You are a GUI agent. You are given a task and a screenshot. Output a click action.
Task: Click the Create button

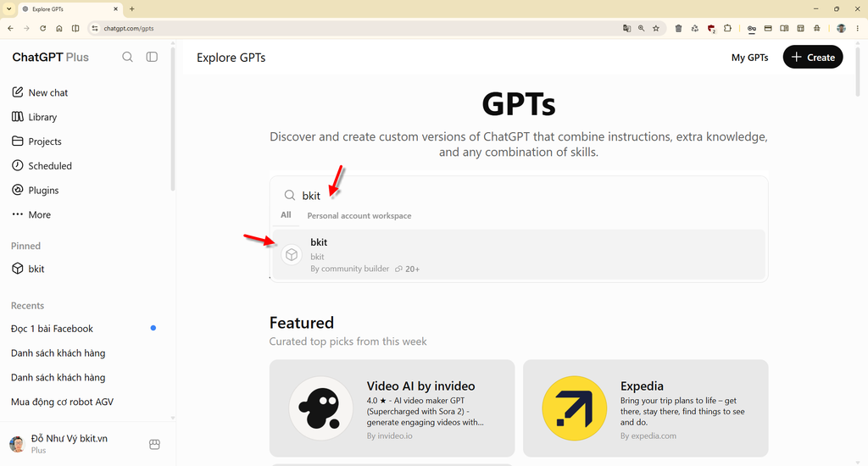(813, 57)
